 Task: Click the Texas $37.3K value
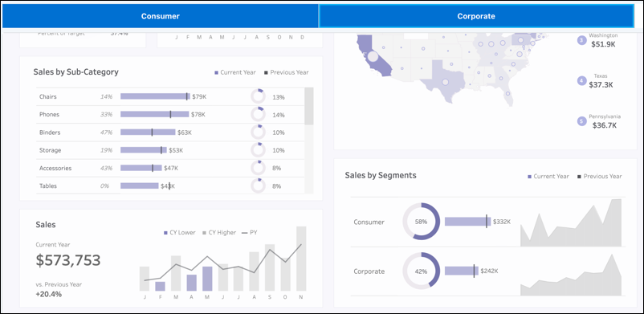601,85
